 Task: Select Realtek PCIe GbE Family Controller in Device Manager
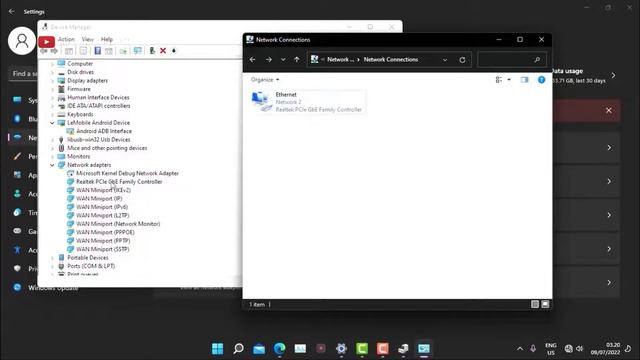pos(119,182)
